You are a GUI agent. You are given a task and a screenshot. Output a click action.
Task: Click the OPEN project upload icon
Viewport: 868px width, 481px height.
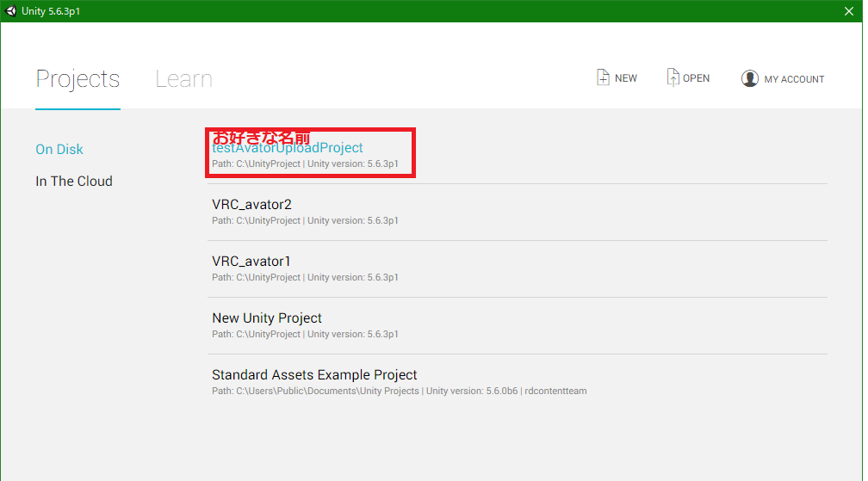673,77
